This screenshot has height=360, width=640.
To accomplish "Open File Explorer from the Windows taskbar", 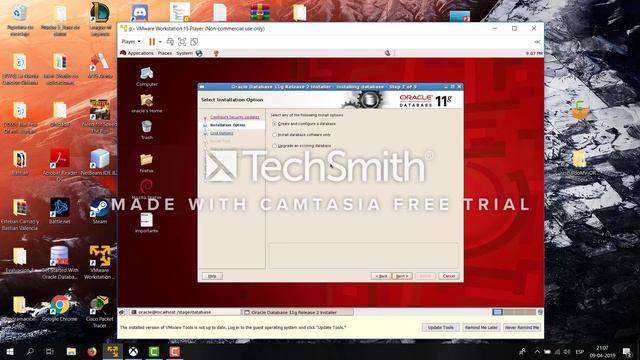I will pos(71,351).
